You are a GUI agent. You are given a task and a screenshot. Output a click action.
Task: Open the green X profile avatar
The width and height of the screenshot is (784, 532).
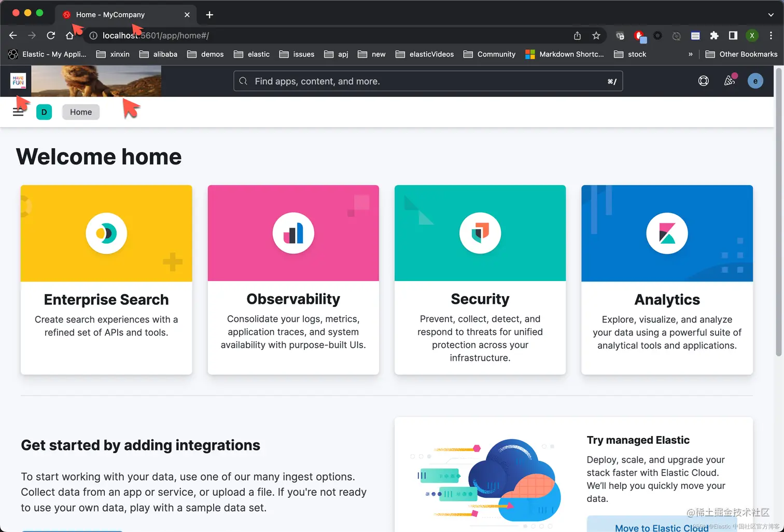752,35
